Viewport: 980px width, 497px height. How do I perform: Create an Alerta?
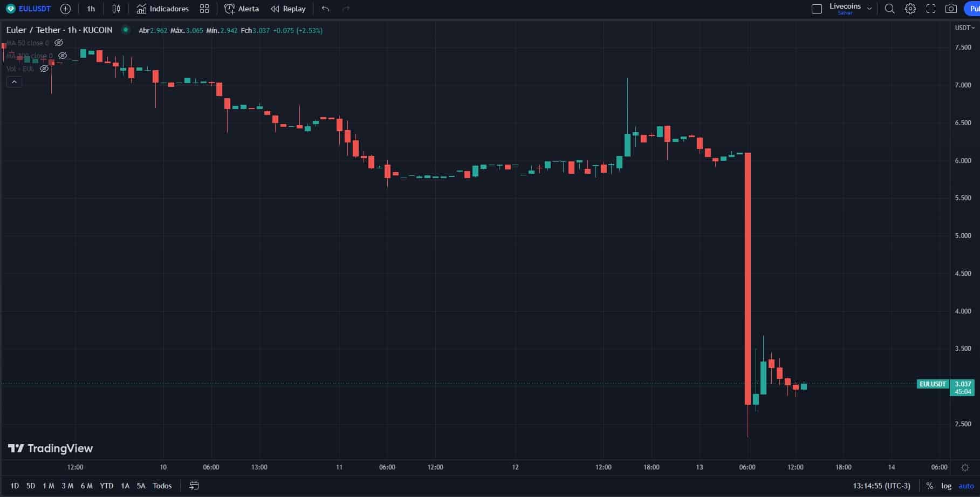point(242,9)
